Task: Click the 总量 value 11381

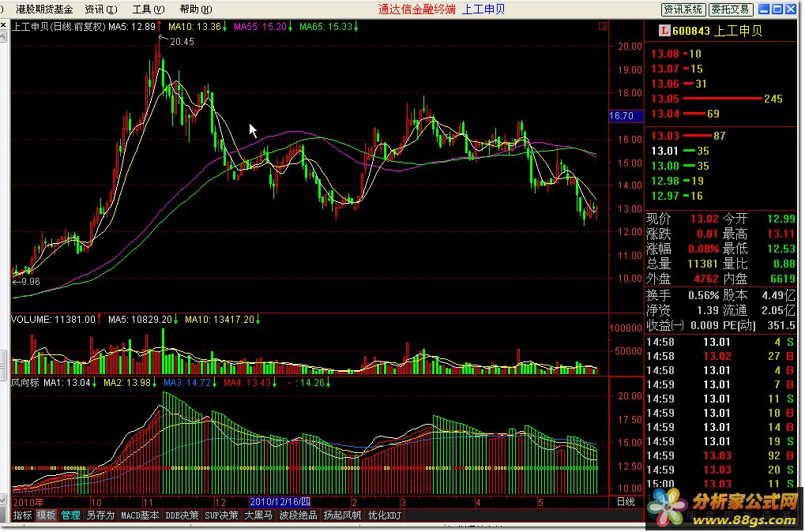Action: pyautogui.click(x=703, y=264)
